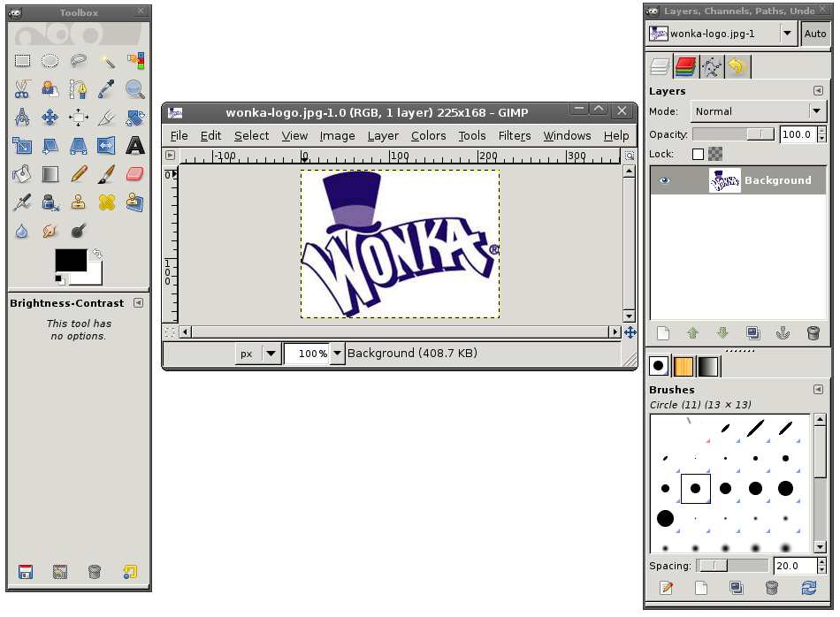Select the Blend gradient tool

[50, 174]
